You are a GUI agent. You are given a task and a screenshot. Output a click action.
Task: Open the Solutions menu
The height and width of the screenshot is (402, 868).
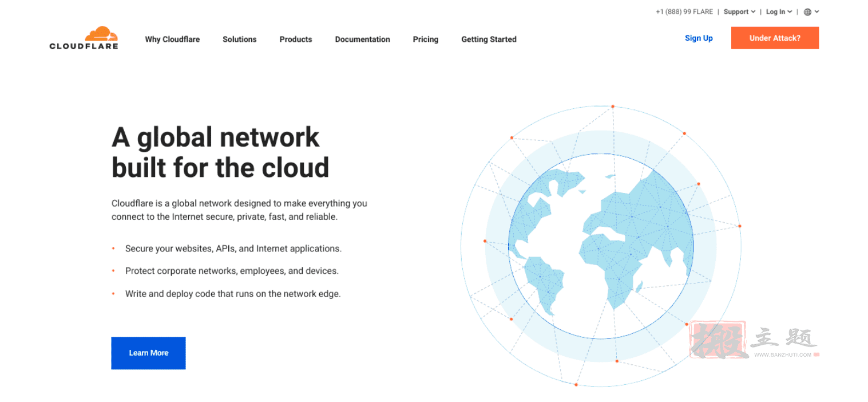[240, 40]
